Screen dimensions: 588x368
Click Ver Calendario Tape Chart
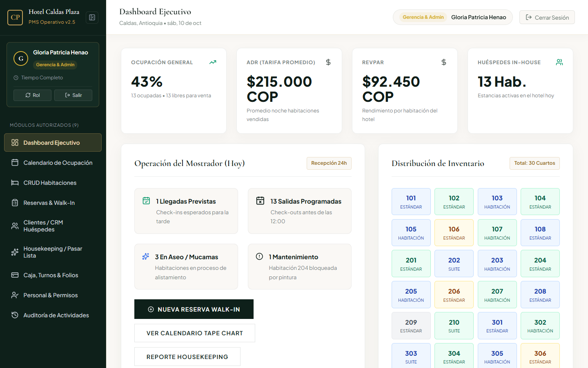195,333
